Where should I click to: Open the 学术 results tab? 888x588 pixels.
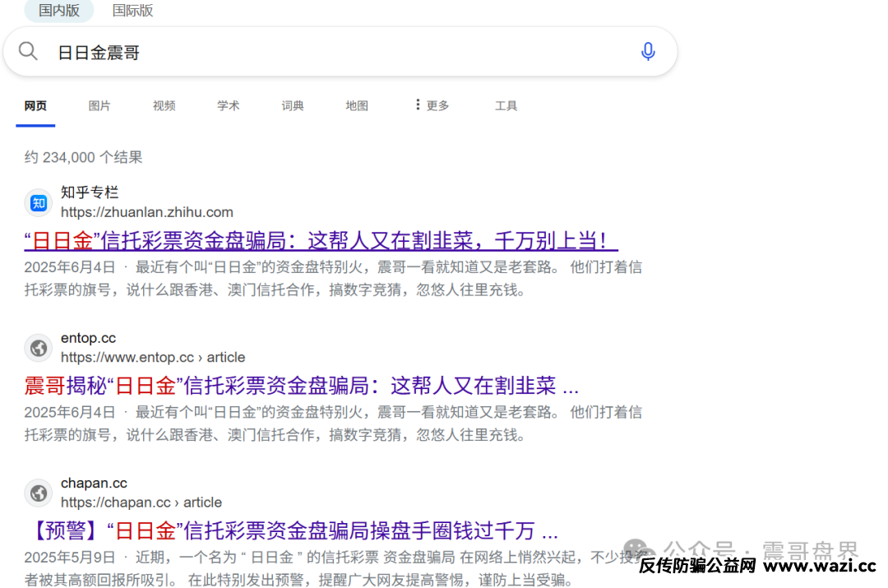(229, 106)
